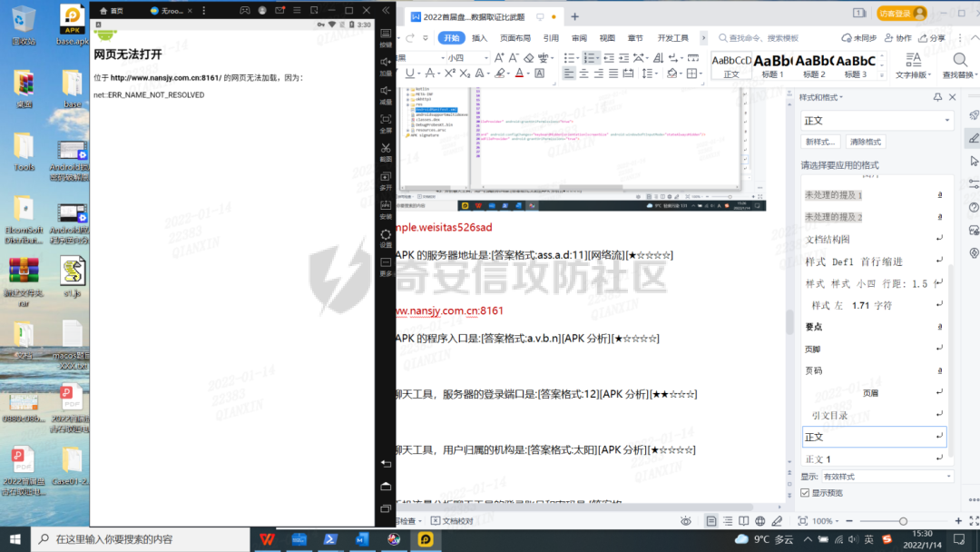
Task: Click the emulator 多开 multi-instance icon
Action: (386, 177)
